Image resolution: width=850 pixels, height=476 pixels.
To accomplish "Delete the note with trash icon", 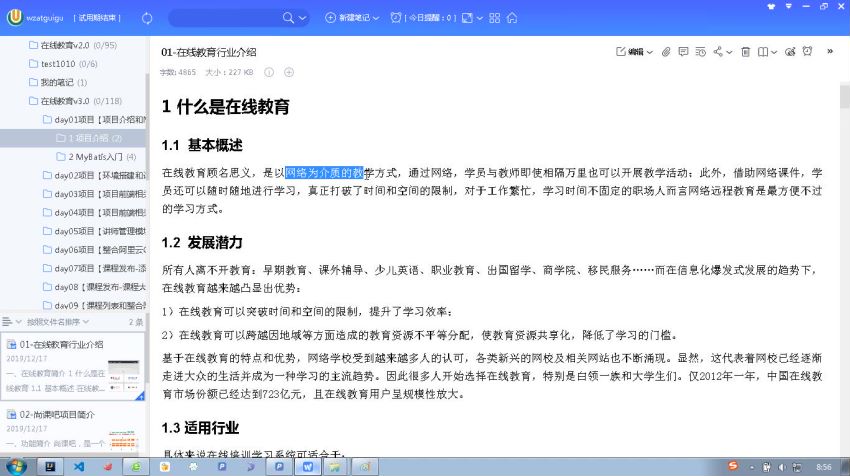I will tap(745, 51).
